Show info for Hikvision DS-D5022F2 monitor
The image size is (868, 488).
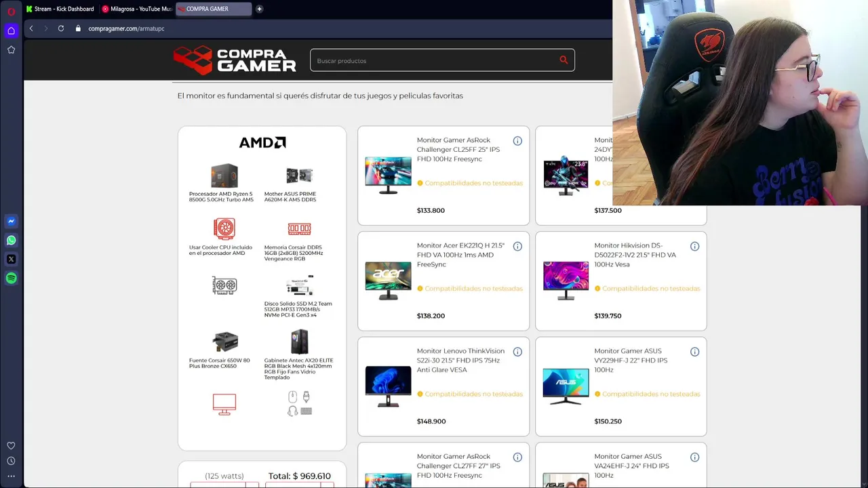(694, 246)
